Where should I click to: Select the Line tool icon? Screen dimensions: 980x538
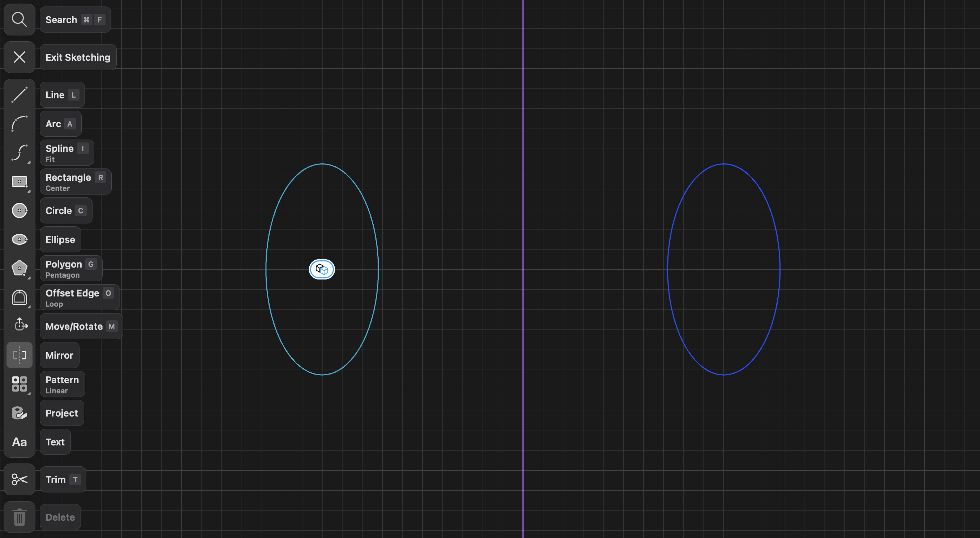pos(20,95)
